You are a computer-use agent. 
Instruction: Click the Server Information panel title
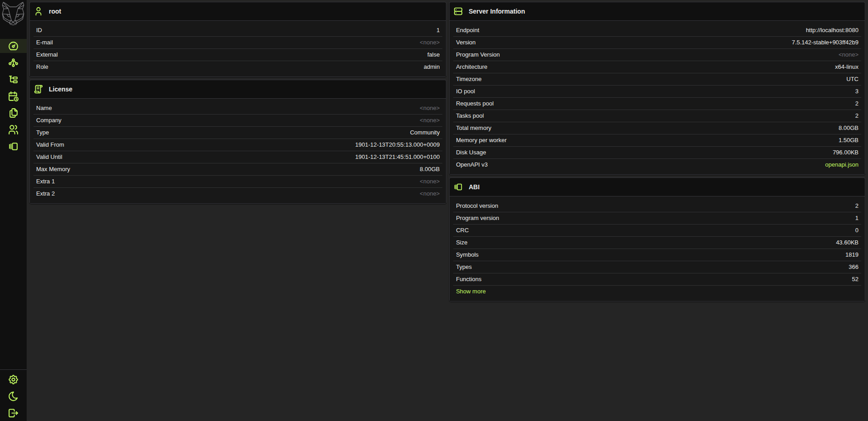point(497,11)
